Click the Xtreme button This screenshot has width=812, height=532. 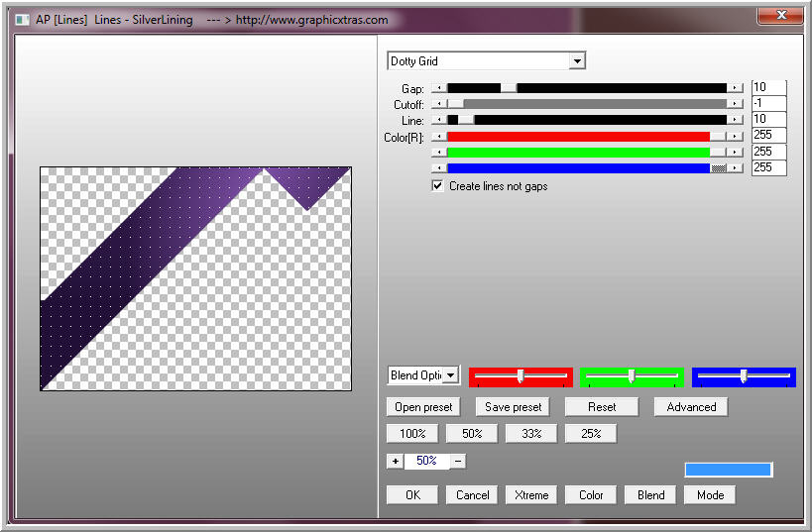531,495
